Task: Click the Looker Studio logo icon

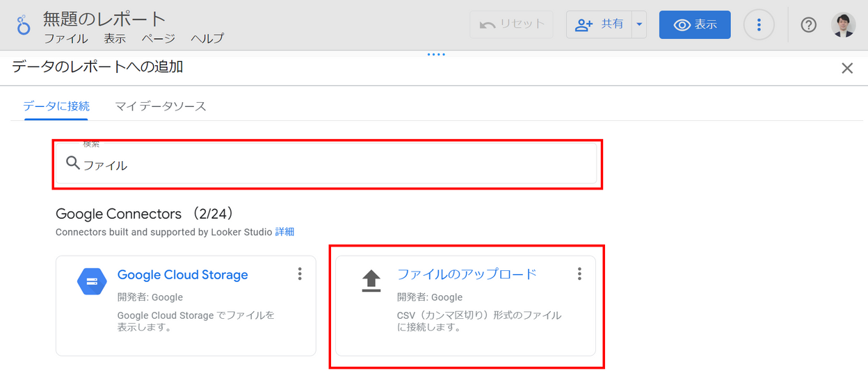Action: [24, 25]
